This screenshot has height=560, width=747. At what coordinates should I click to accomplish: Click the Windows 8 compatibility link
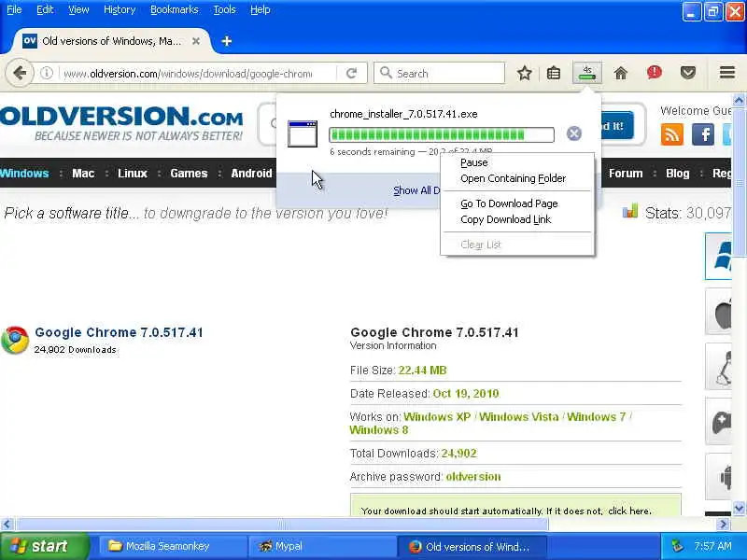[x=379, y=430]
